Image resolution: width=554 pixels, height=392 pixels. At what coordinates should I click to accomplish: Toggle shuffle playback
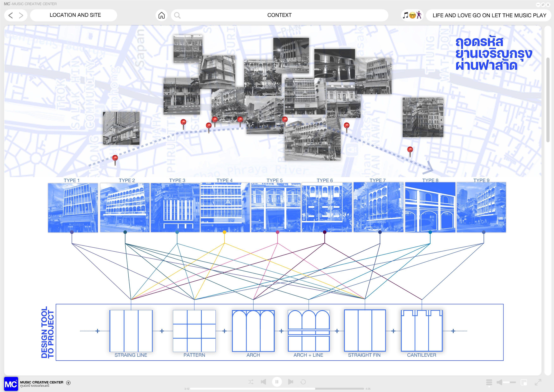tap(251, 382)
